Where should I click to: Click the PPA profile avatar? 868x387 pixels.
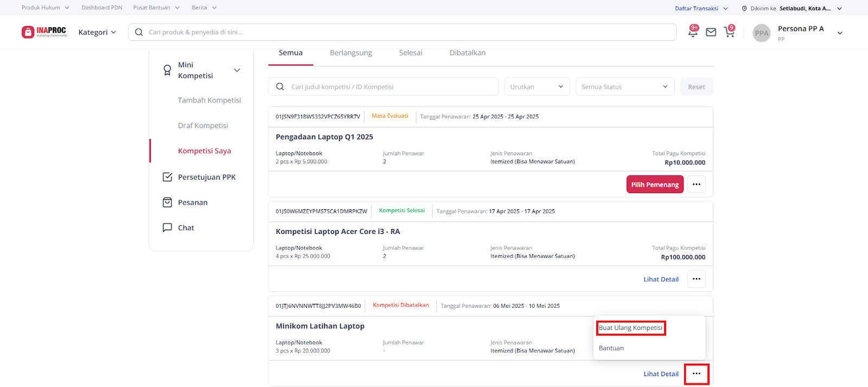point(761,33)
